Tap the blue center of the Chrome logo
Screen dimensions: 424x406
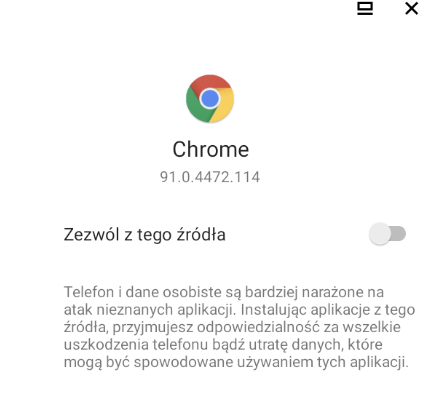coord(210,98)
